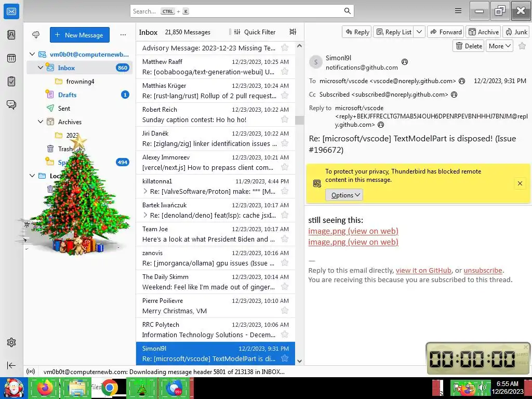Archive the open message
532x399 pixels.
point(484,32)
